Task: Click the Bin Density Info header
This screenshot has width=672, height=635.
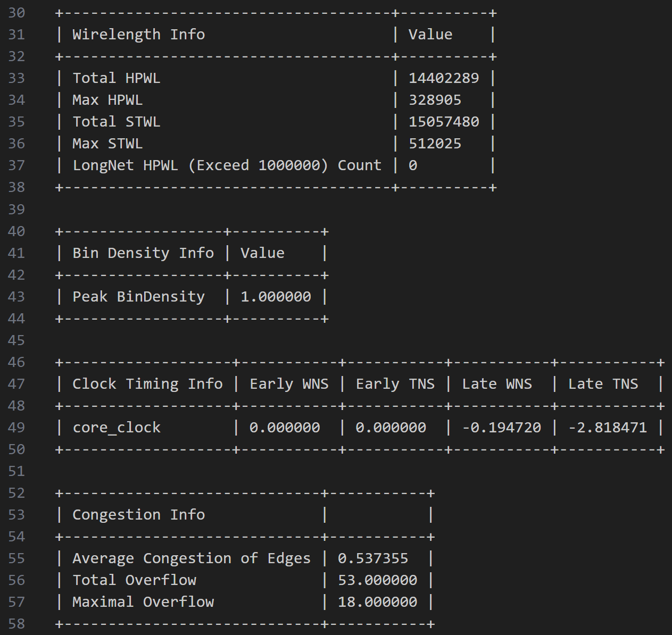Action: point(143,253)
